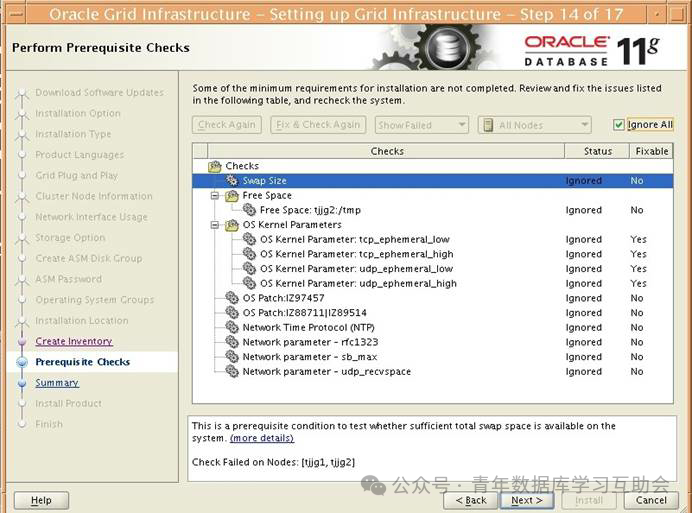Click gear icon beside udp_ephemeral_low
Image resolution: width=692 pixels, height=513 pixels.
coord(249,268)
